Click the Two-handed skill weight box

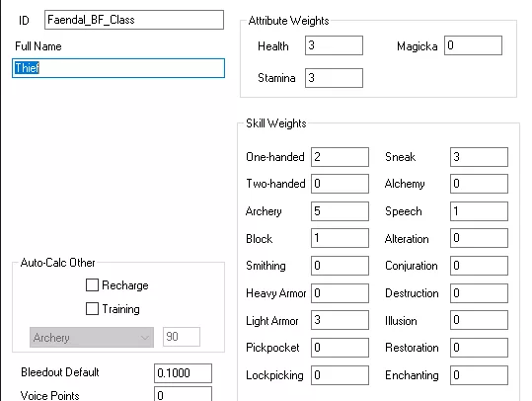click(340, 184)
